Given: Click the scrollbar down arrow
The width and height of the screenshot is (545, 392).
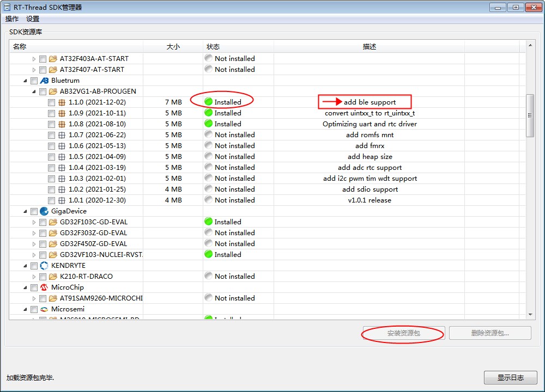Looking at the screenshot, I should (x=530, y=315).
